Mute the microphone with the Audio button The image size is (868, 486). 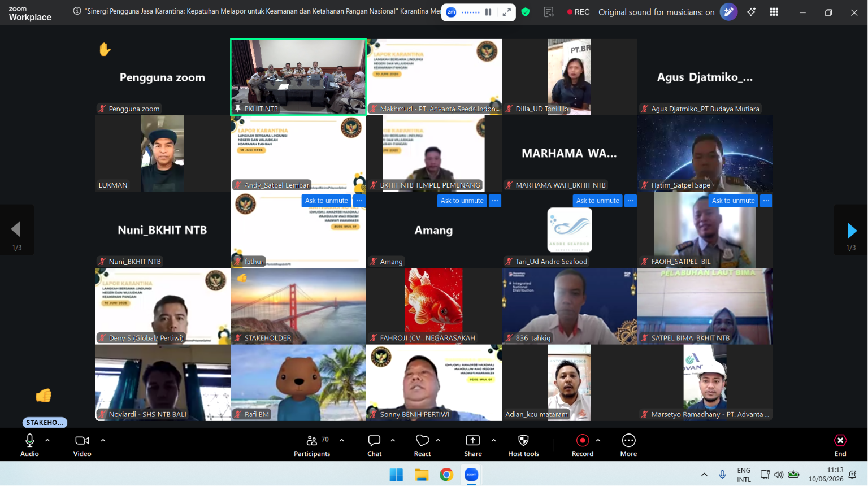click(x=29, y=445)
